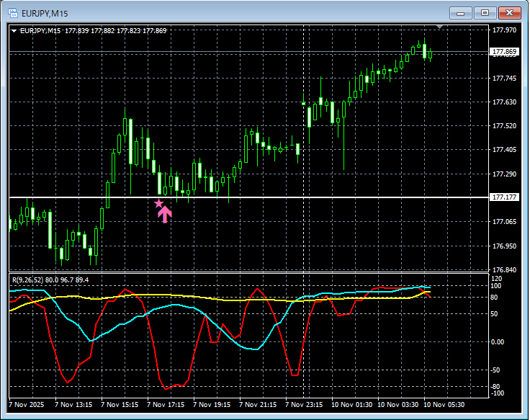Click price scale value 177.970

(504, 30)
